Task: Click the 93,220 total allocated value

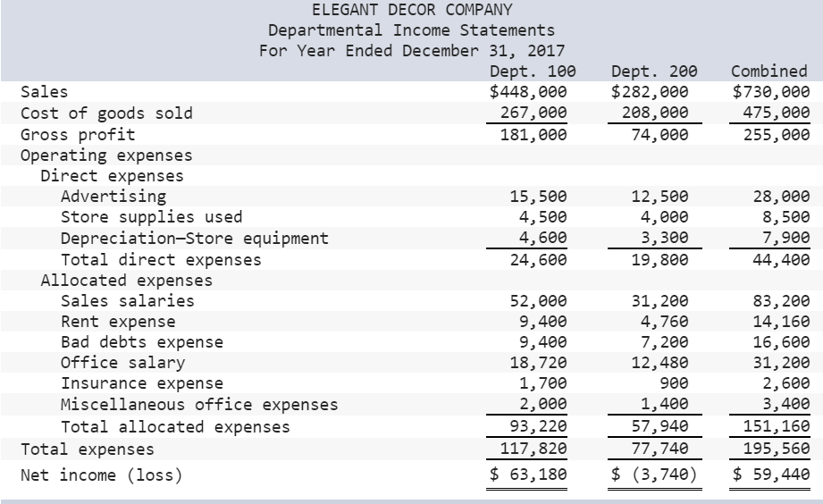Action: click(539, 426)
